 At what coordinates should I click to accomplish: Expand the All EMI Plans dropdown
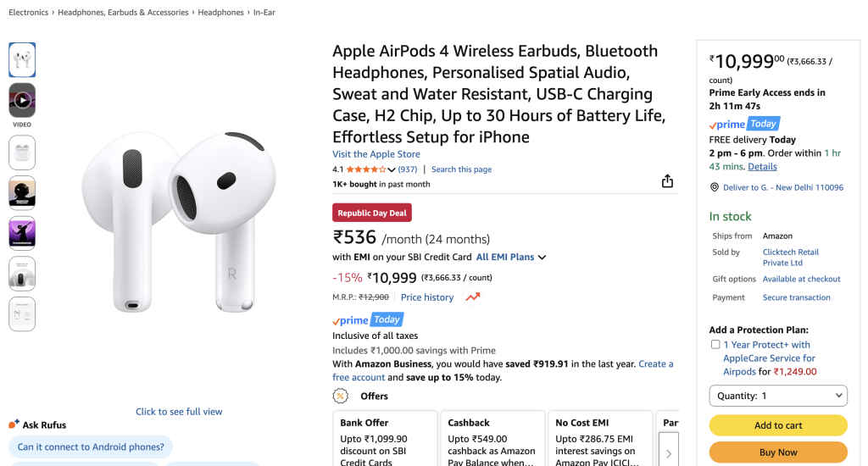pos(511,257)
